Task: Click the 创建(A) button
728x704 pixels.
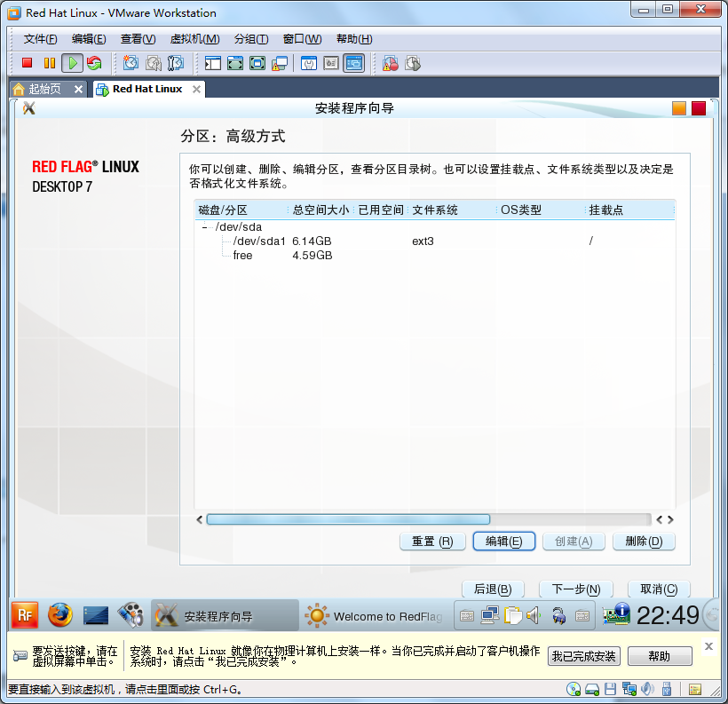Action: (574, 542)
